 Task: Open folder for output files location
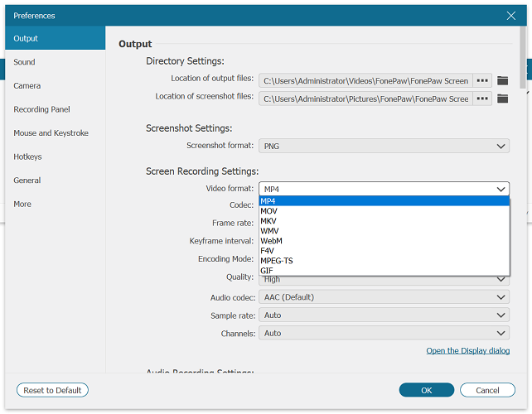[502, 80]
